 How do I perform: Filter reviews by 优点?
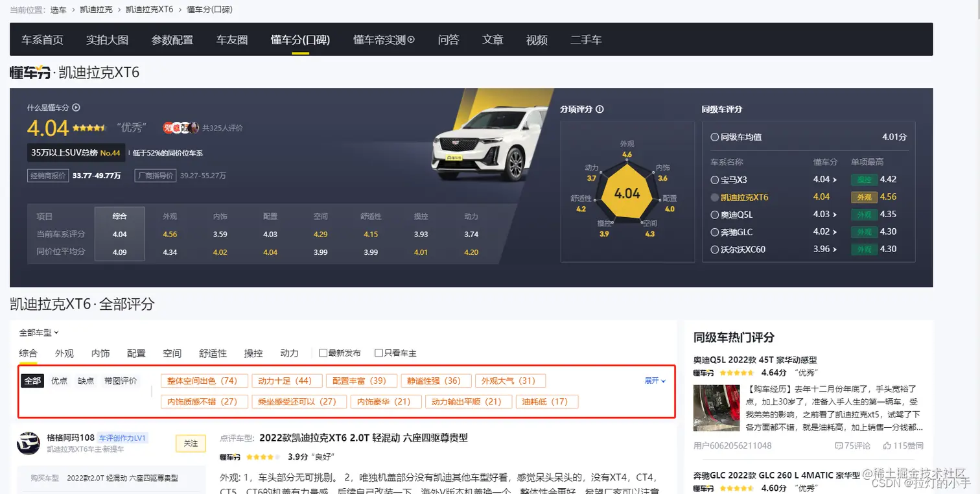click(59, 381)
